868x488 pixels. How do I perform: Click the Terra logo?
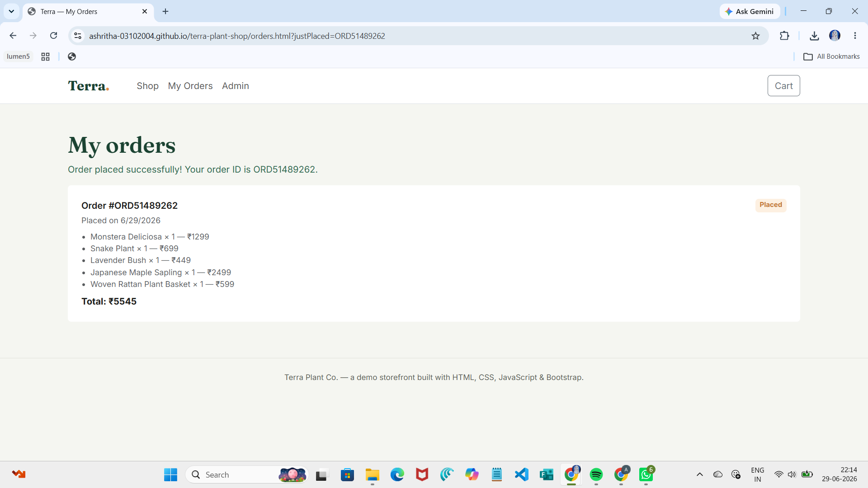point(89,86)
